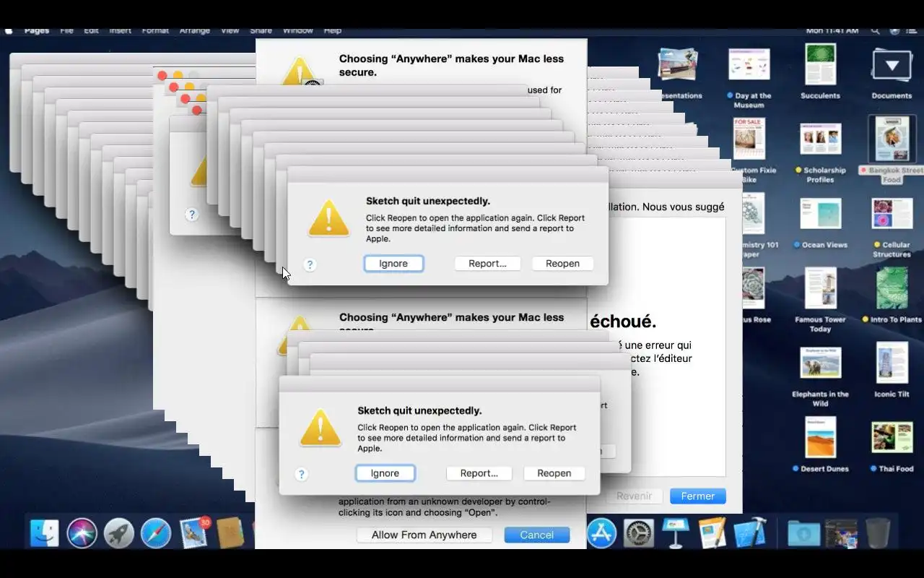Select Elephants in the Wild document
This screenshot has width=924, height=578.
[x=820, y=363]
